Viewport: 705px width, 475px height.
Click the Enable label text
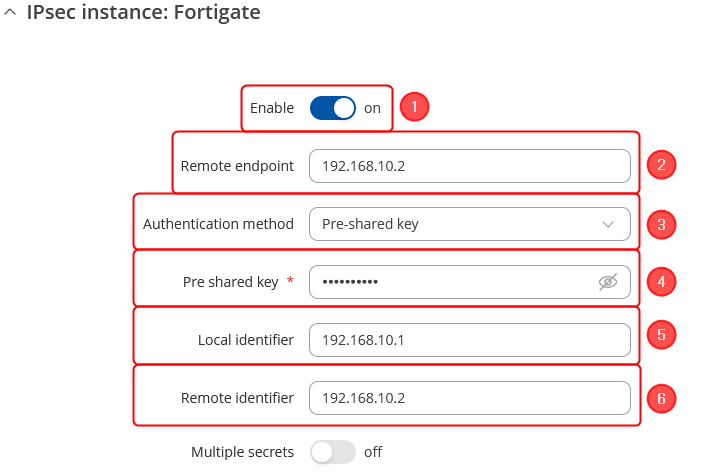coord(272,108)
